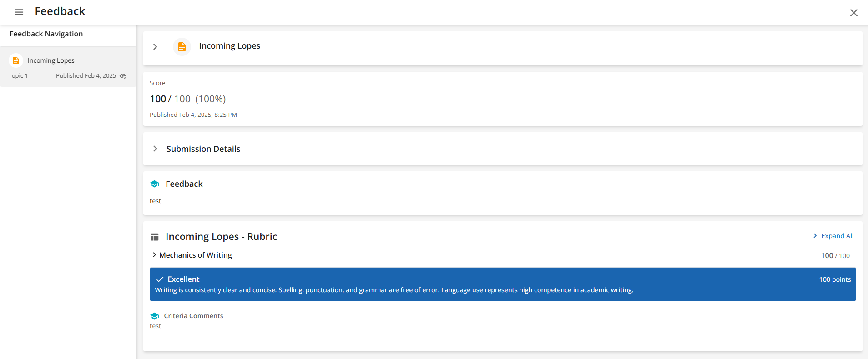
Task: Click the Mechanics of Writing label
Action: click(x=196, y=255)
